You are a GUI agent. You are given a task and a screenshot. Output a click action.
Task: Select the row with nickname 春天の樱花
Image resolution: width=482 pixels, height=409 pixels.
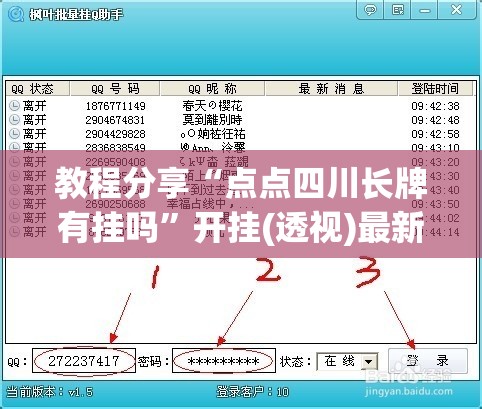click(241, 106)
